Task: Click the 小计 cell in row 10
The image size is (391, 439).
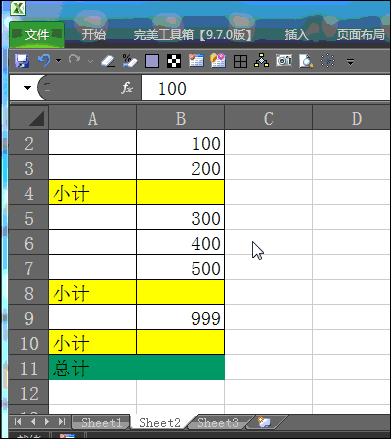Action: pos(93,342)
